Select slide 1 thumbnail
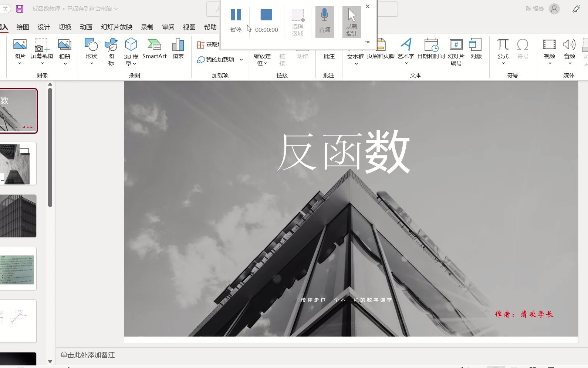588x368 pixels. 18,111
